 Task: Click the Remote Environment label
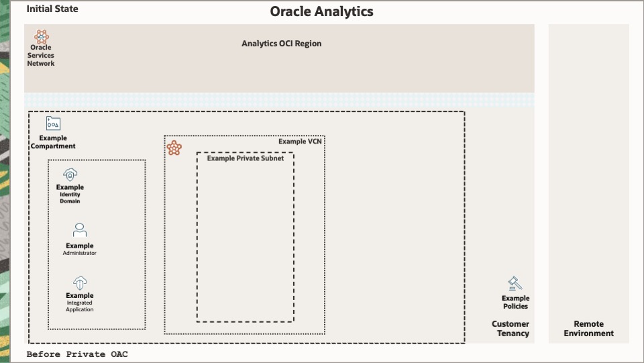pyautogui.click(x=588, y=329)
